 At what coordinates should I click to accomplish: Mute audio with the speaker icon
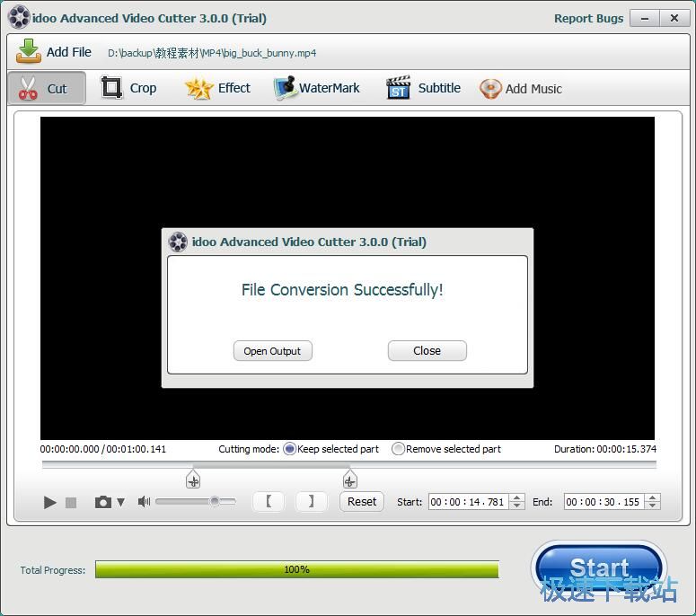pyautogui.click(x=144, y=501)
